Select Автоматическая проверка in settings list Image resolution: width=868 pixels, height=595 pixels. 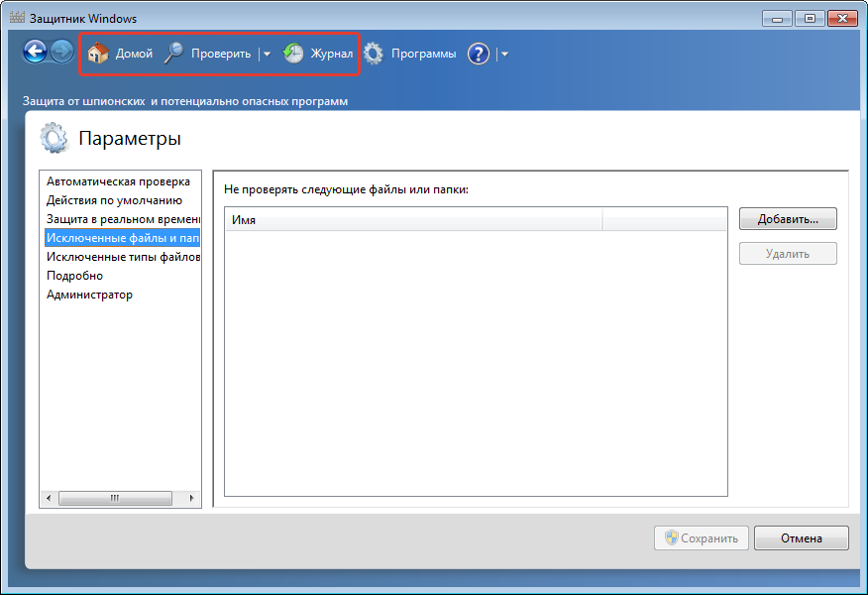click(x=120, y=181)
